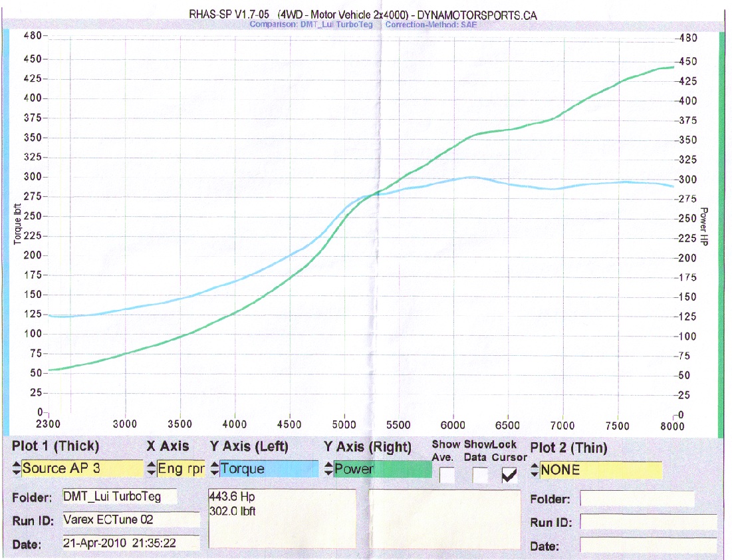Open the Torque left-axis selector

pos(269,469)
